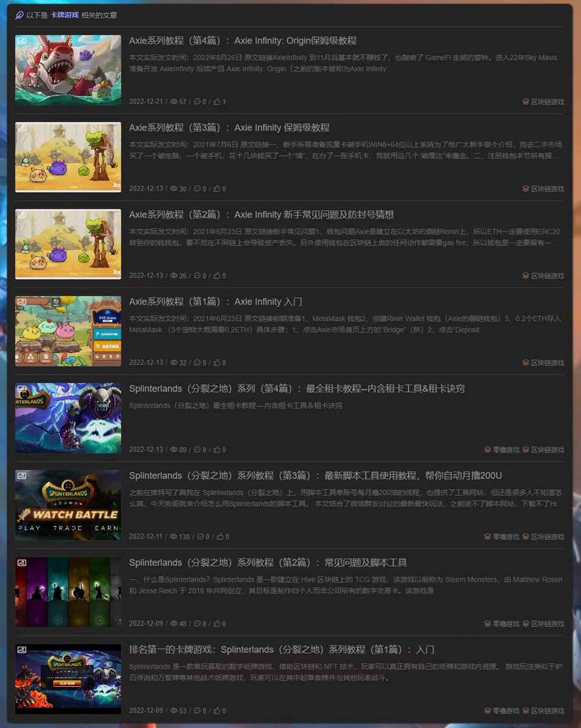Open Splinterlands 第3篇 最新脚本工具使用教程 article

pyautogui.click(x=315, y=475)
